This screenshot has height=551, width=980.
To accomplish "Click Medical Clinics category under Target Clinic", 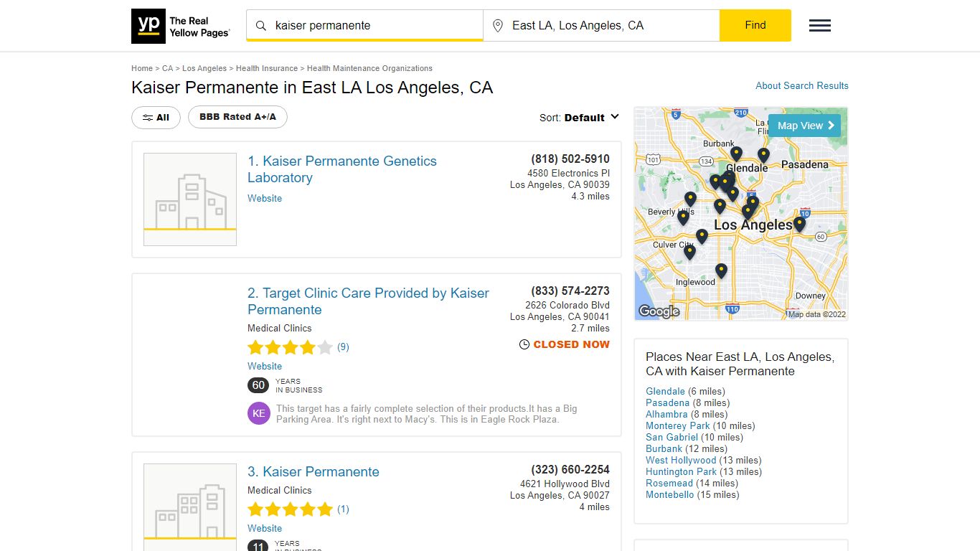I will [x=280, y=328].
